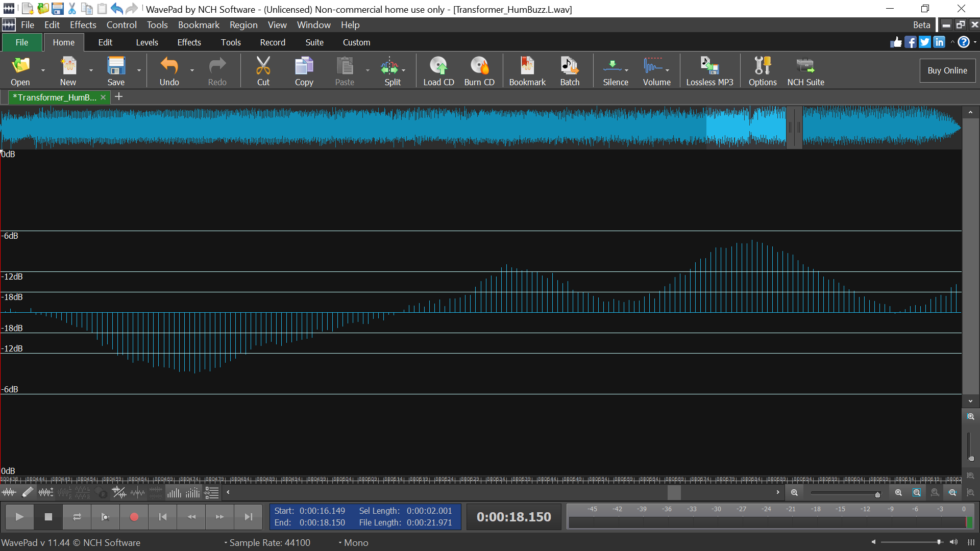Screen dimensions: 980x551
Task: Click the thumbs-up like icon
Action: (x=896, y=42)
